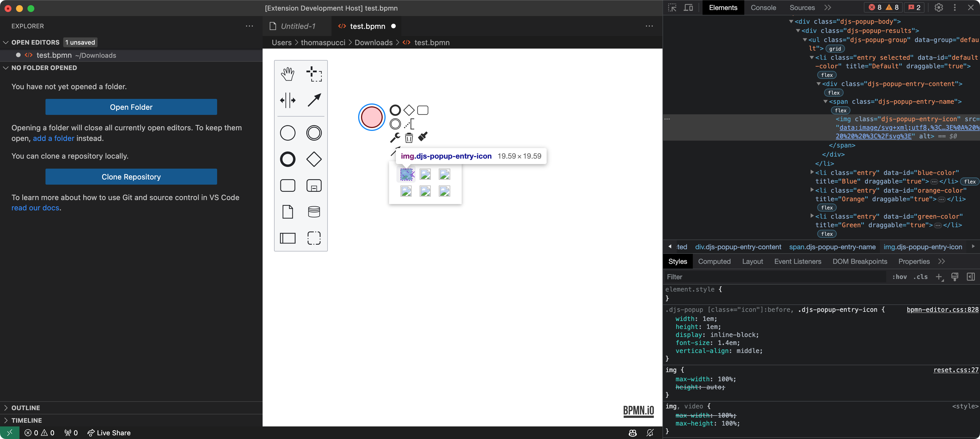
Task: Select the second color swatch in the popup menu
Action: click(425, 174)
